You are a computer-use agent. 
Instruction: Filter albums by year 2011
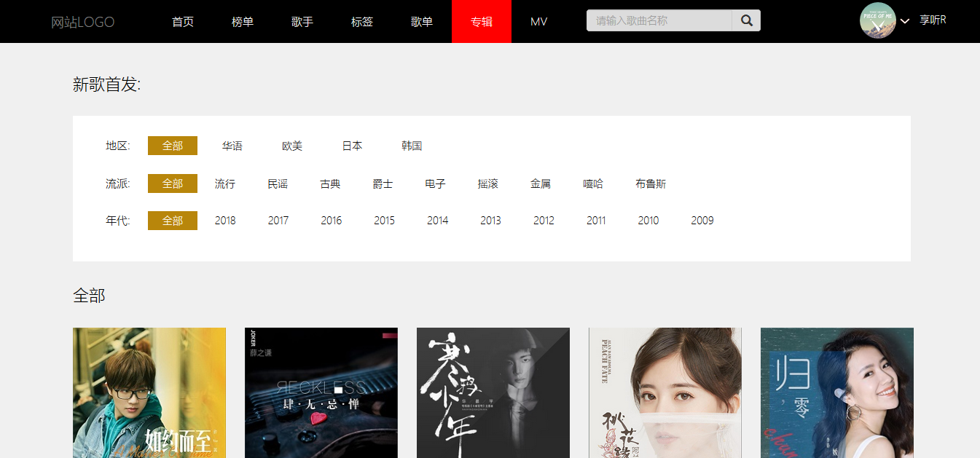[x=596, y=221]
